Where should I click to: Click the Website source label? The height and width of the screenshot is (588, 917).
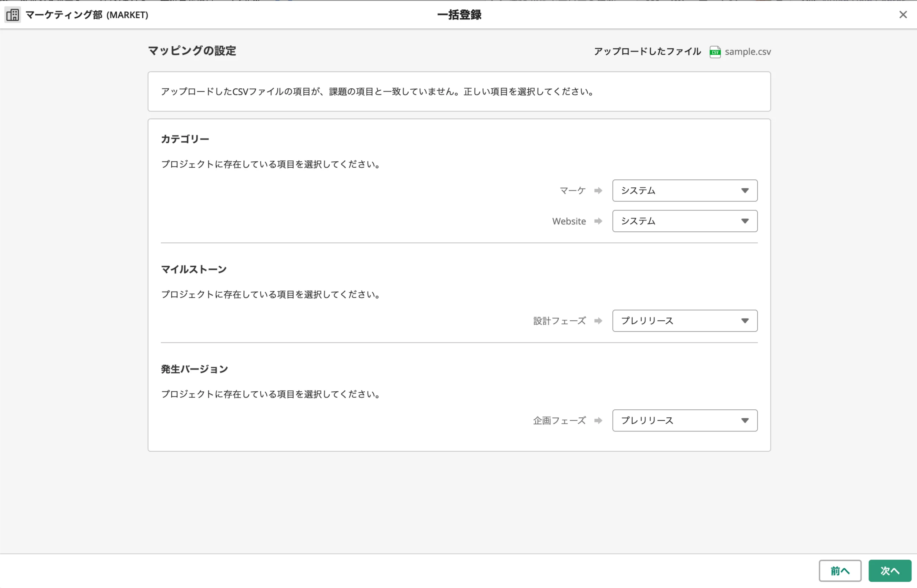click(569, 221)
